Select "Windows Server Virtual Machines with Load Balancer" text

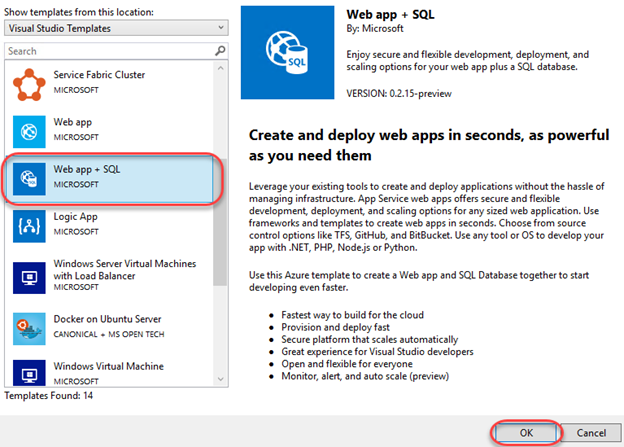tap(125, 269)
